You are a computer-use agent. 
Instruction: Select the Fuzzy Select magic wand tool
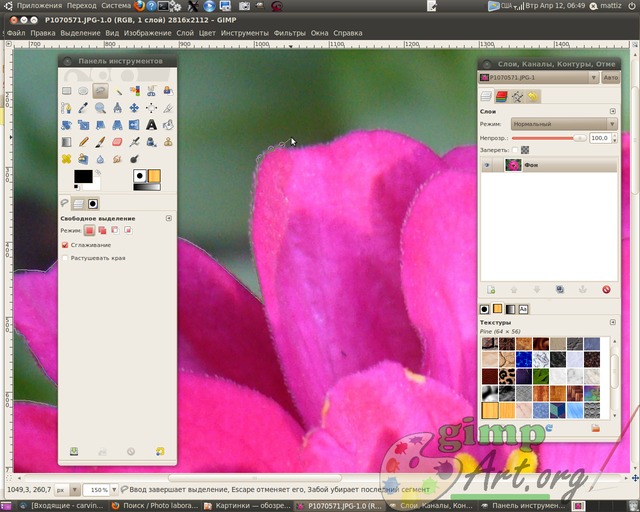pos(118,91)
